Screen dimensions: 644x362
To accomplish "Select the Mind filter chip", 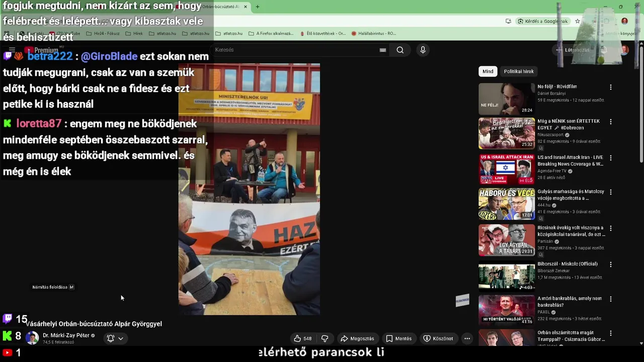I will pyautogui.click(x=488, y=71).
